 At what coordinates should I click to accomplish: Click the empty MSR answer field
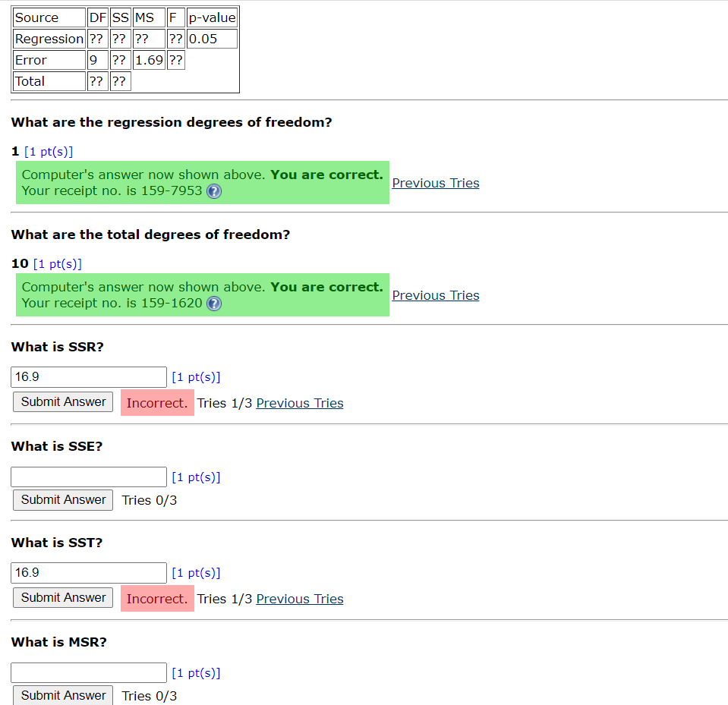click(x=89, y=673)
